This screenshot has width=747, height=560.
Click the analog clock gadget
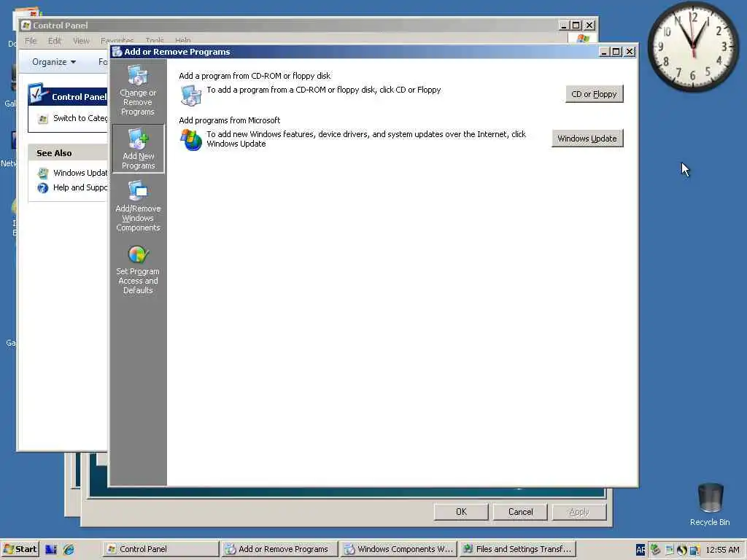[693, 46]
